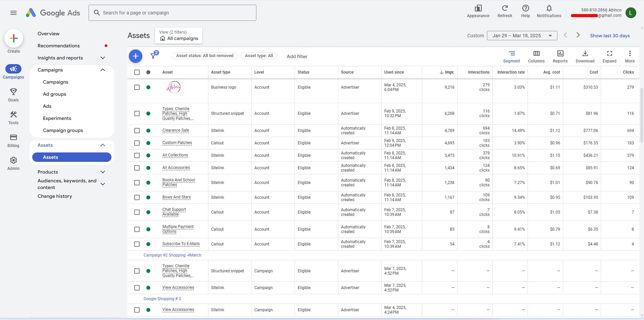
Task: Click the filter funnel icon
Action: click(x=154, y=55)
